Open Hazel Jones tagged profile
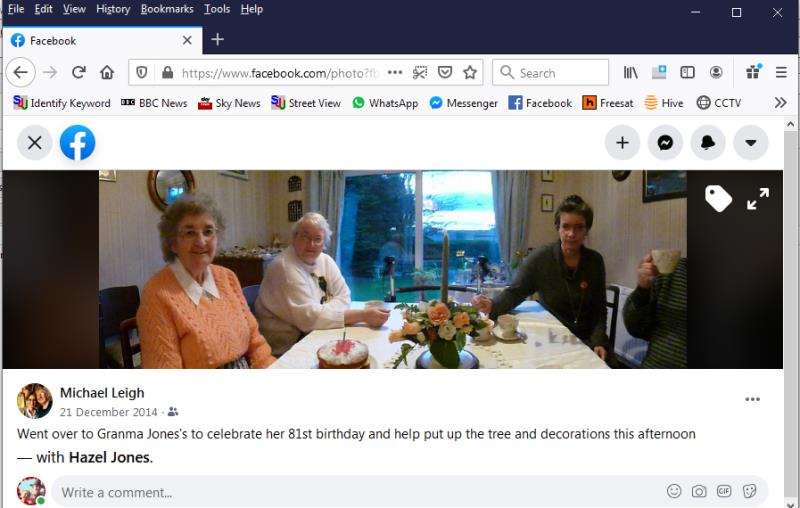Viewport: 800px width, 508px height. coord(109,457)
